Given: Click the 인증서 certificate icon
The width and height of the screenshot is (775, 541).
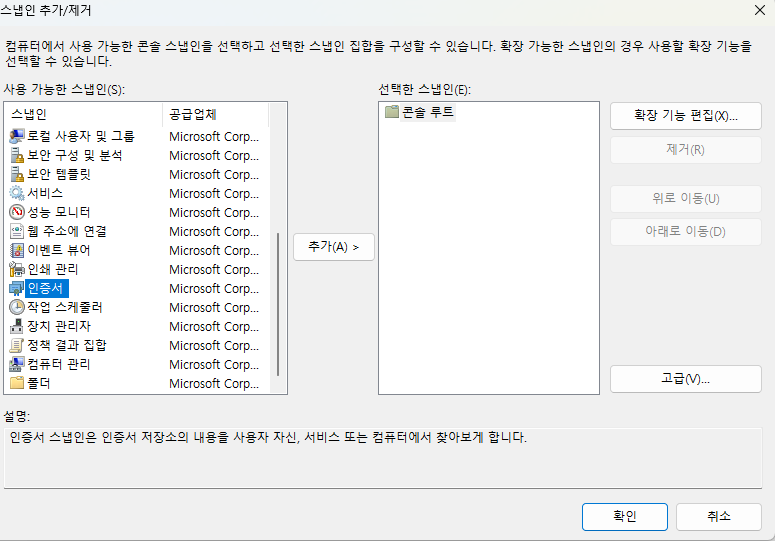Looking at the screenshot, I should pyautogui.click(x=17, y=288).
